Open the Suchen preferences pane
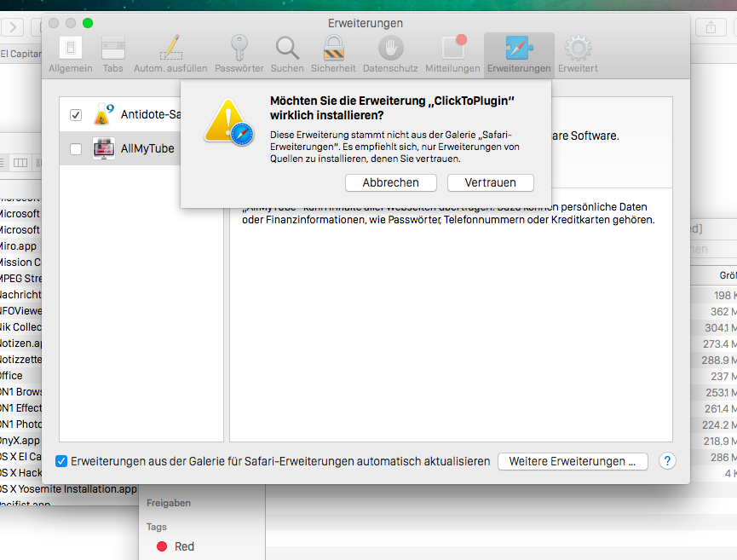 tap(287, 55)
